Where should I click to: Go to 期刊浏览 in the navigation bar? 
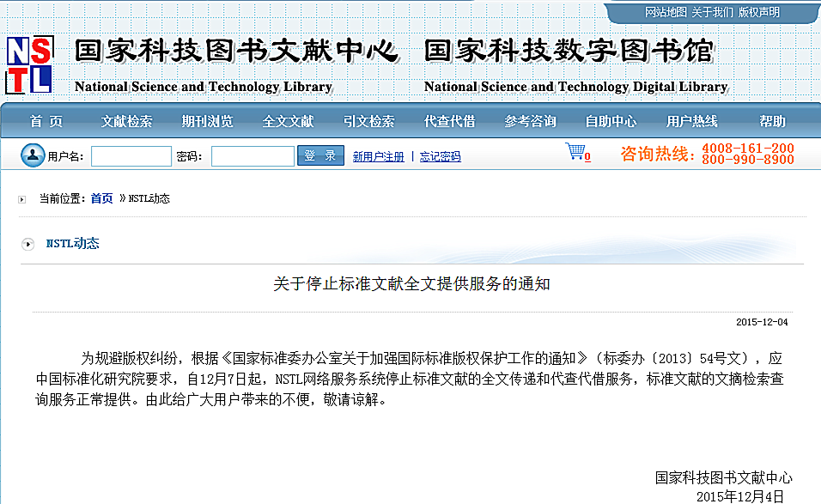coord(207,121)
